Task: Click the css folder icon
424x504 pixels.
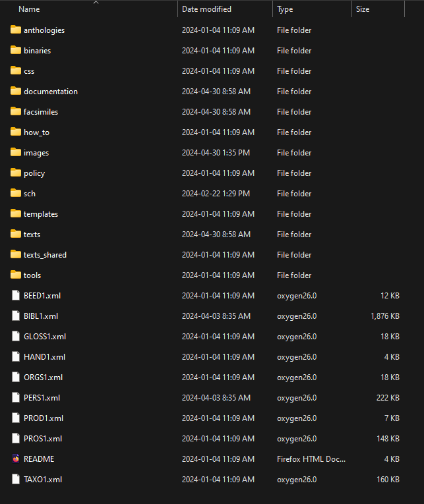Action: click(x=15, y=70)
